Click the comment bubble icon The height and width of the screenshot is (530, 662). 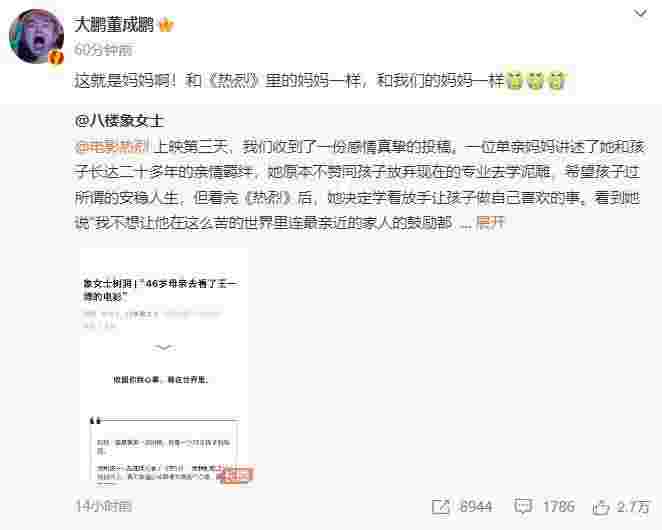523,506
